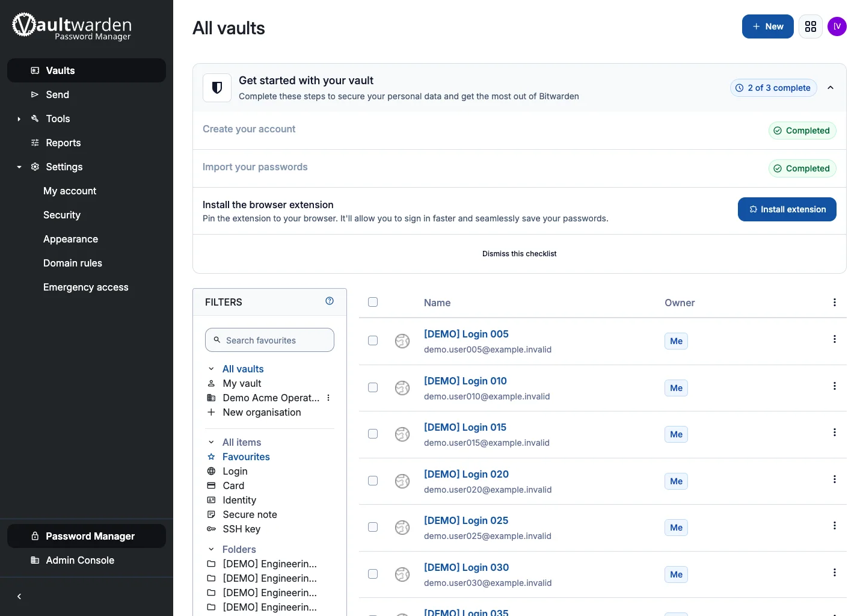The width and height of the screenshot is (866, 616).
Task: Check the Login 030 checkbox
Action: 373,574
